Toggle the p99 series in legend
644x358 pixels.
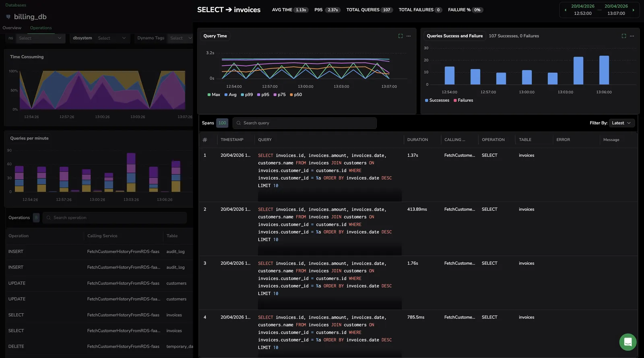(x=247, y=95)
